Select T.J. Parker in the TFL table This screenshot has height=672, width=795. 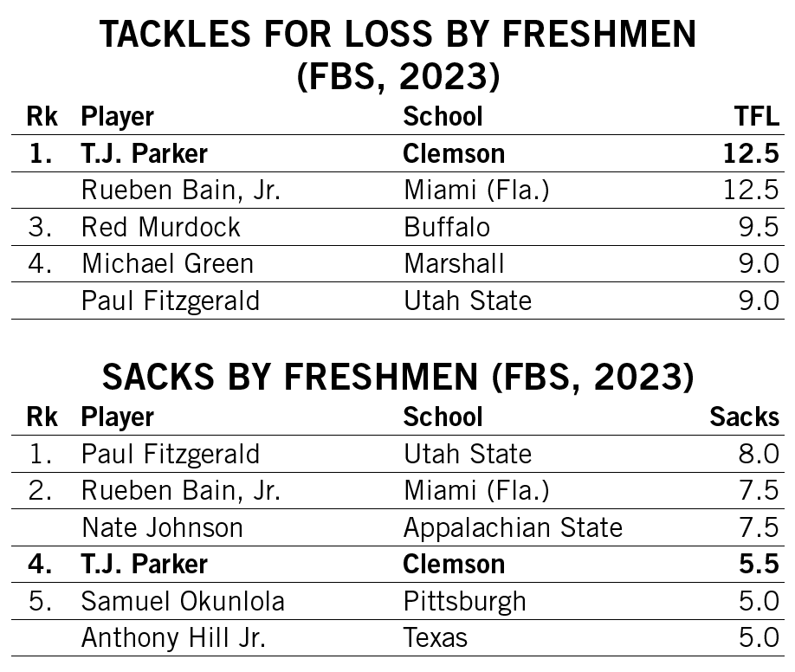145,153
